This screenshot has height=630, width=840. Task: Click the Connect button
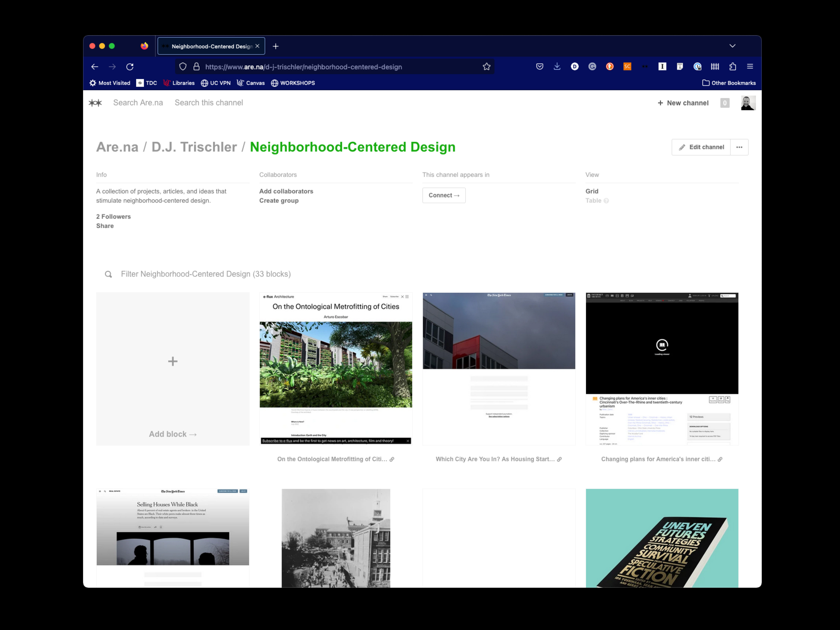(444, 195)
